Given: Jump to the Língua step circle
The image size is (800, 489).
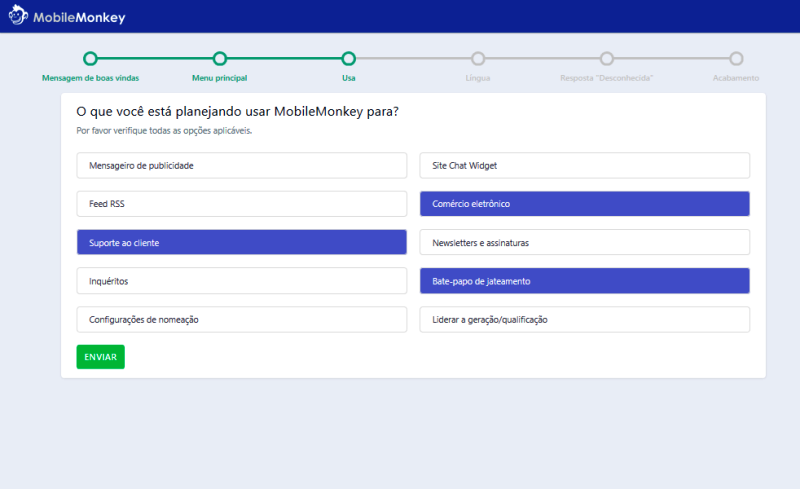Looking at the screenshot, I should click(x=478, y=59).
